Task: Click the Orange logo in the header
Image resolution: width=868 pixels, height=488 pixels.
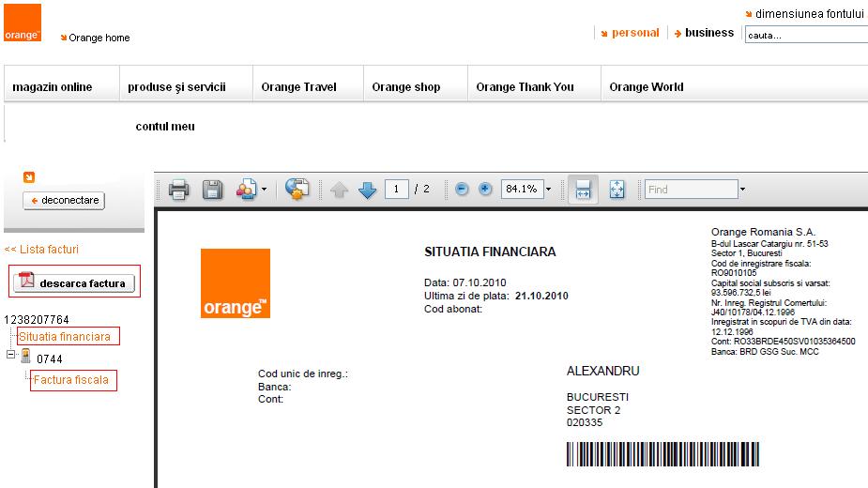Action: tap(23, 23)
